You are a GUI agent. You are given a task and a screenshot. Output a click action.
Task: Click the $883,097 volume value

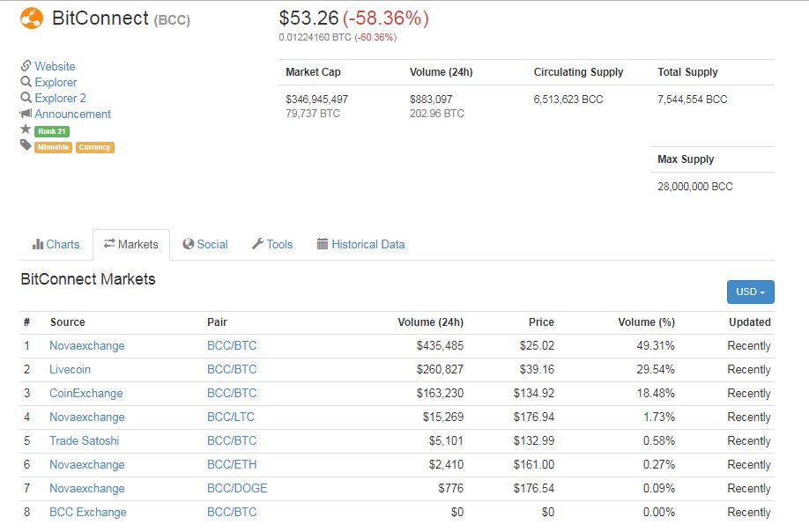[431, 99]
